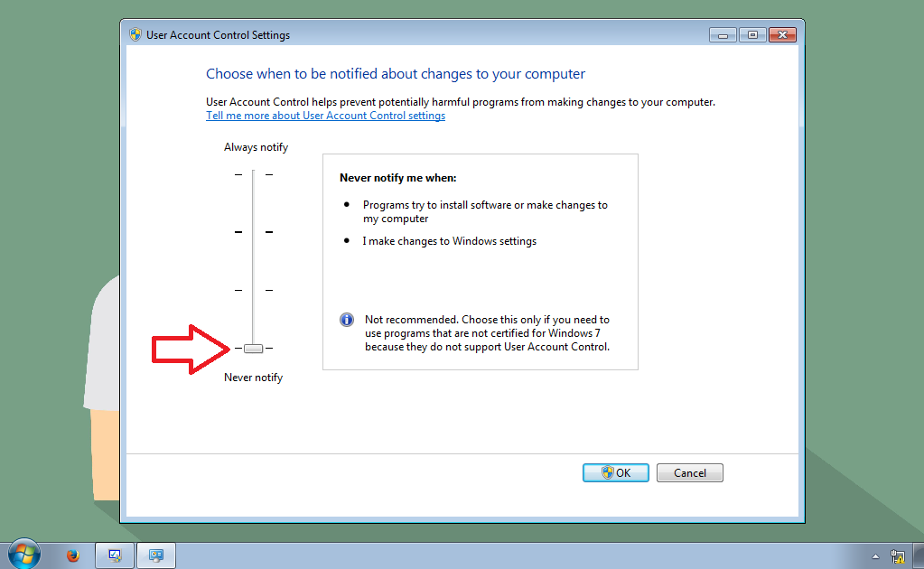Click the Cancel button
Viewport: 924px width, 569px height.
(x=689, y=473)
